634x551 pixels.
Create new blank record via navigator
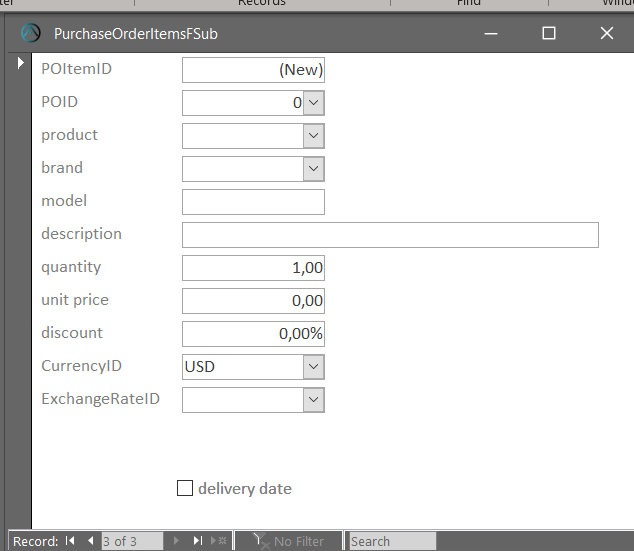click(218, 540)
